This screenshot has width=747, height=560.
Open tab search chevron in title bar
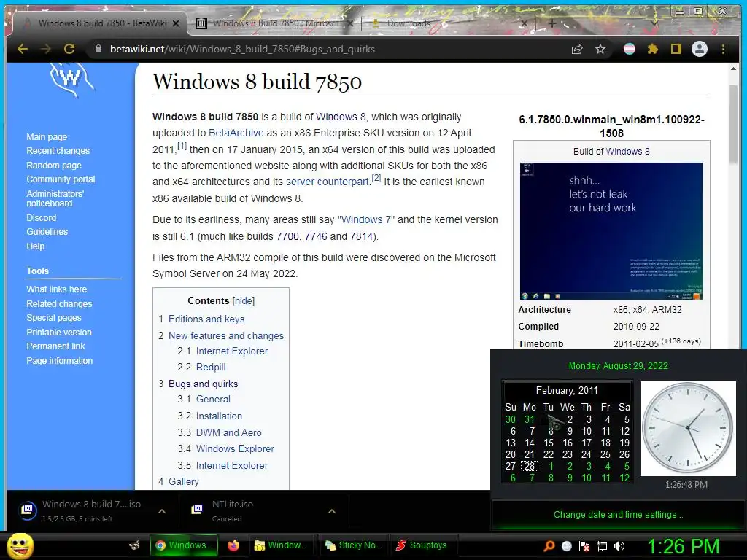[x=654, y=23]
